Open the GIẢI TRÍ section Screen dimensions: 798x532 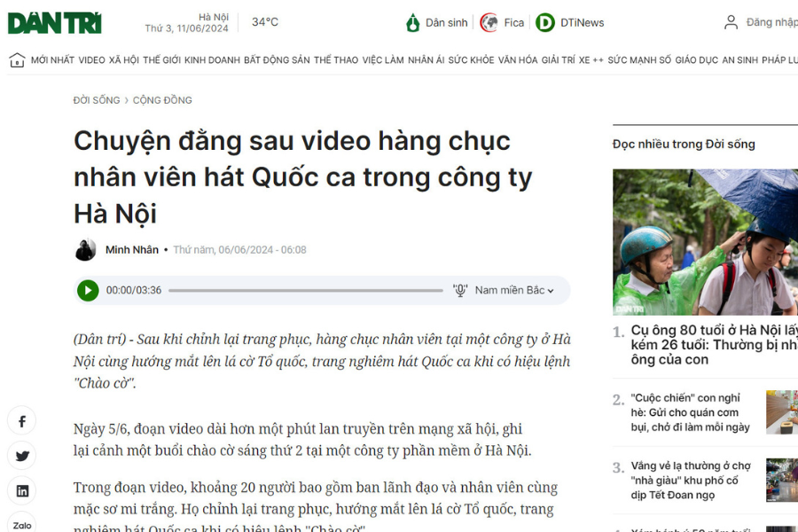[x=559, y=60]
